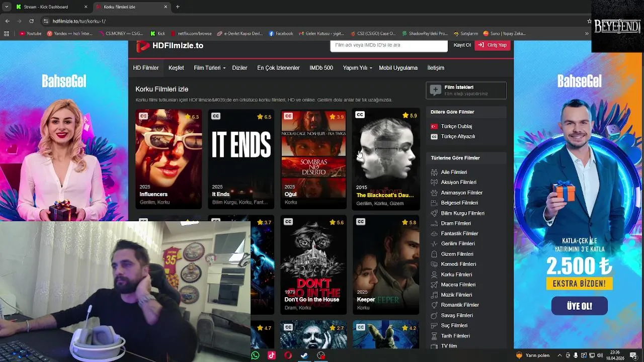Close the Korku Filmleri izle tab
Viewport: 644px width, 362px height.
[x=166, y=7]
